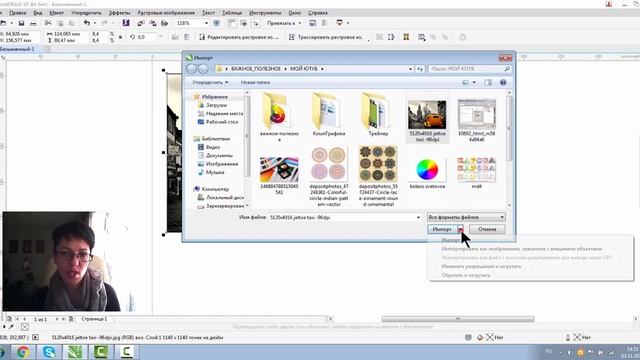The width and height of the screenshot is (640, 360).
Task: Toggle the preview pane icon
Action: click(488, 82)
